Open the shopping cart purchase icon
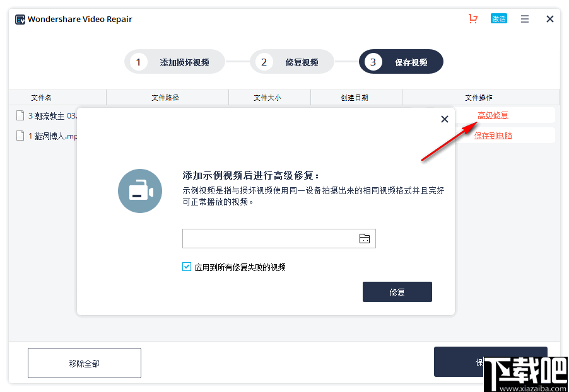Screen dimensions: 569x392 473,19
